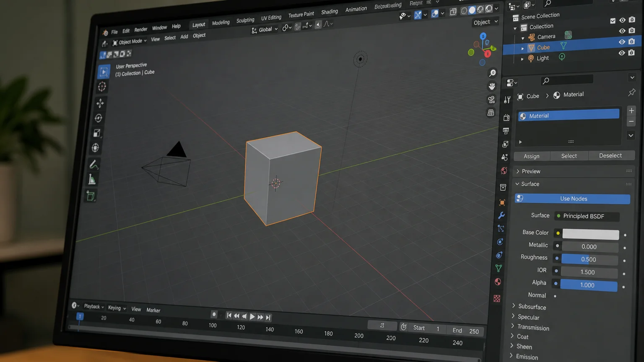Select the Rotate tool
Screen dimensions: 644x362
point(99,118)
